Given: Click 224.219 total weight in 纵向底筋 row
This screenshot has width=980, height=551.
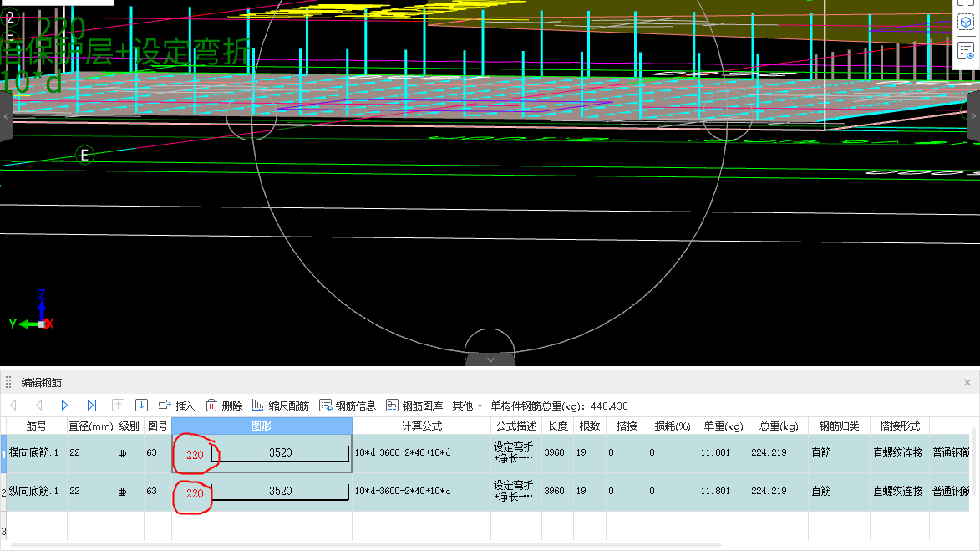Looking at the screenshot, I should (769, 491).
